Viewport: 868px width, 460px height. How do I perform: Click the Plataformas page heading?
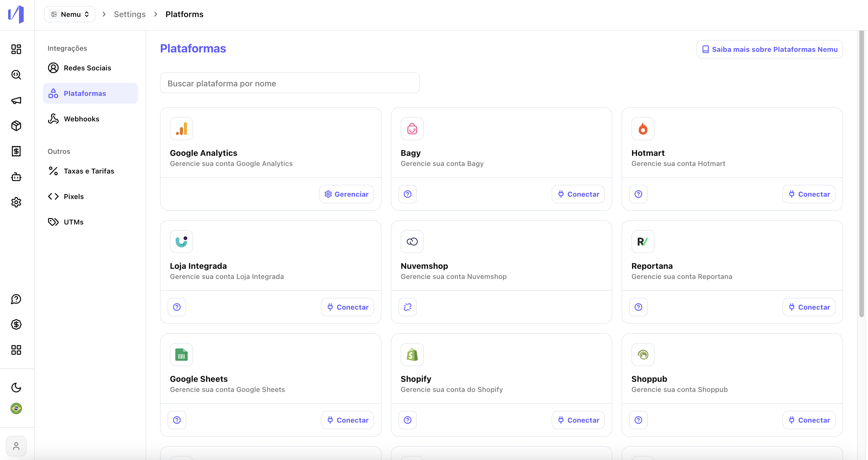coord(193,48)
